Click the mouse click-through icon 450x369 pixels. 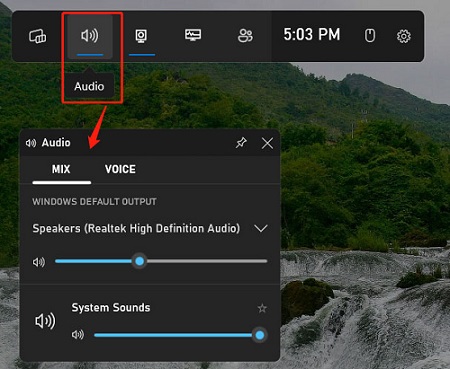pos(370,35)
